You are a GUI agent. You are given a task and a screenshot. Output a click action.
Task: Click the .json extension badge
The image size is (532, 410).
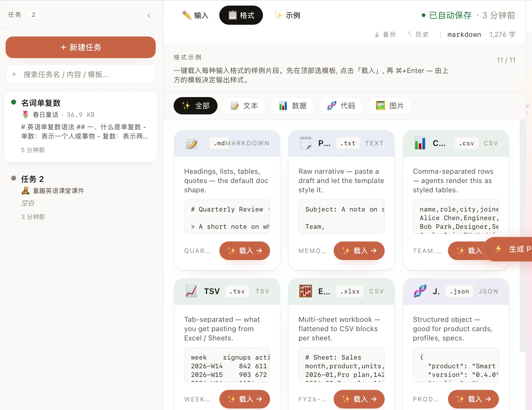[459, 291]
